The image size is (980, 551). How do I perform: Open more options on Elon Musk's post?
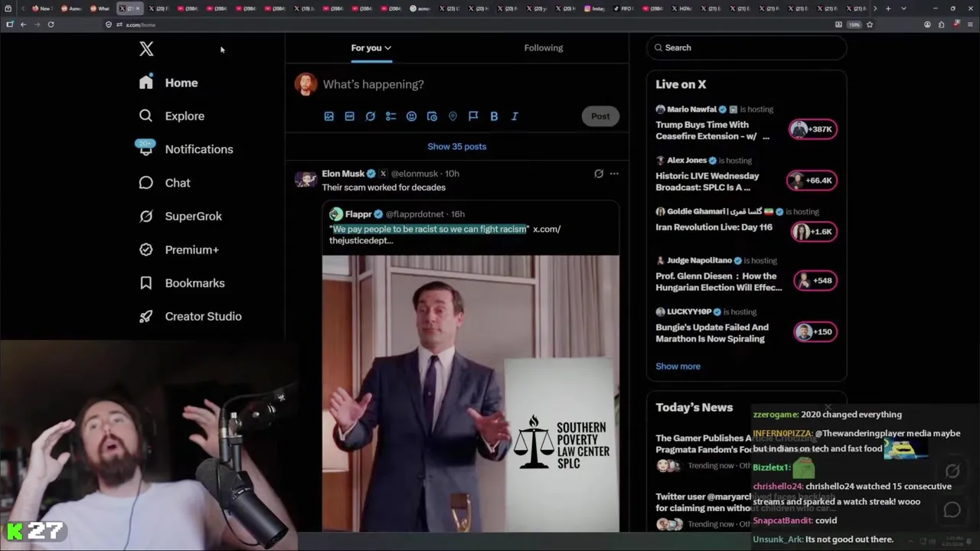pos(614,174)
